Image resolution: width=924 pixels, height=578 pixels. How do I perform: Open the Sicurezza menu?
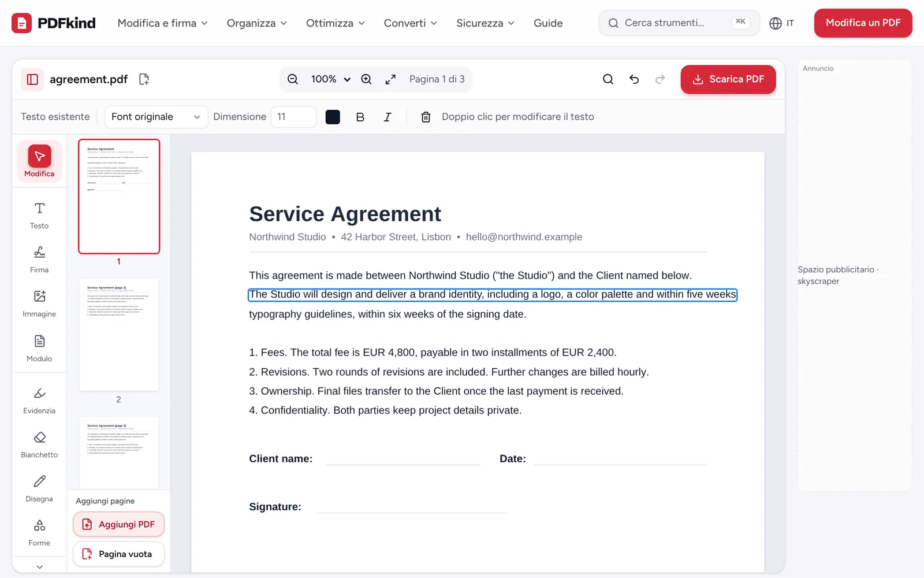tap(485, 23)
